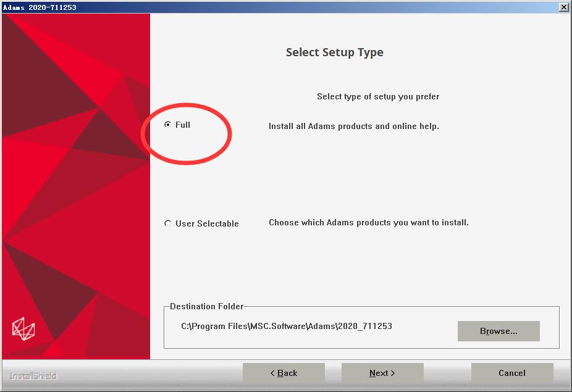Click the 'Destination Folder' group label

click(206, 306)
